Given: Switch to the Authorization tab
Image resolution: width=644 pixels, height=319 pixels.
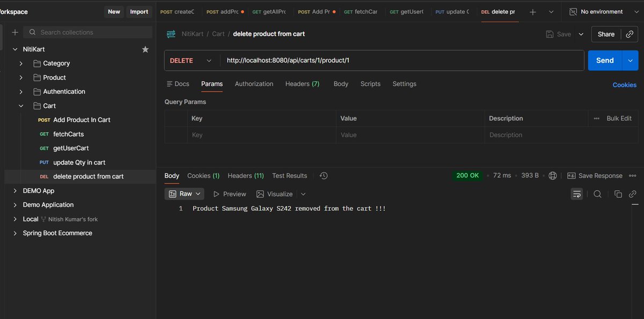Looking at the screenshot, I should pos(254,84).
